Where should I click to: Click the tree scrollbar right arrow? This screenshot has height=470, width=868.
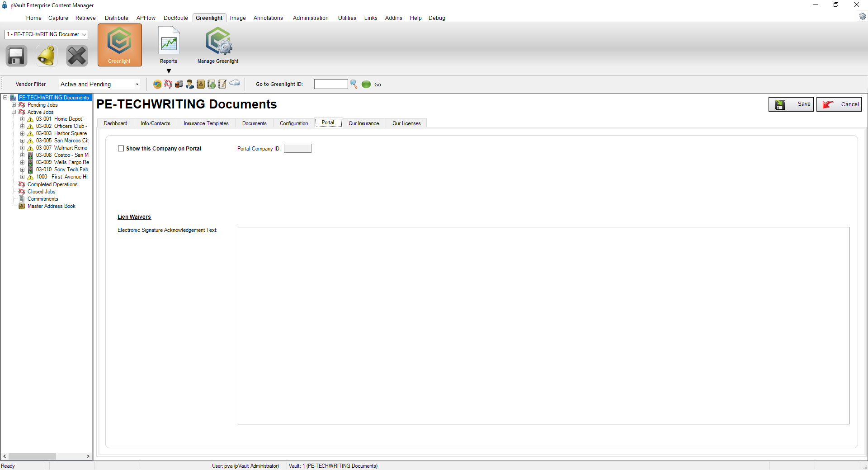tap(88, 456)
